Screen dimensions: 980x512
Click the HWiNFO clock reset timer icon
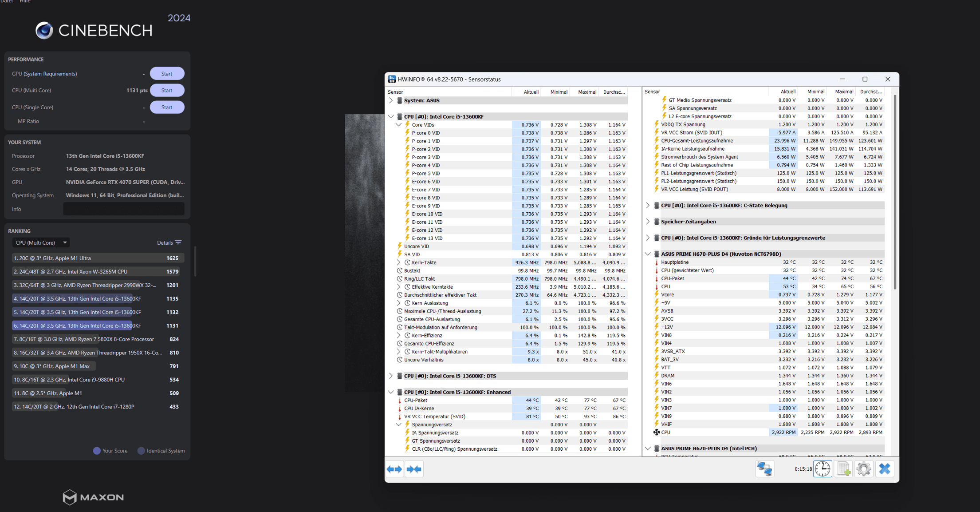pyautogui.click(x=823, y=469)
